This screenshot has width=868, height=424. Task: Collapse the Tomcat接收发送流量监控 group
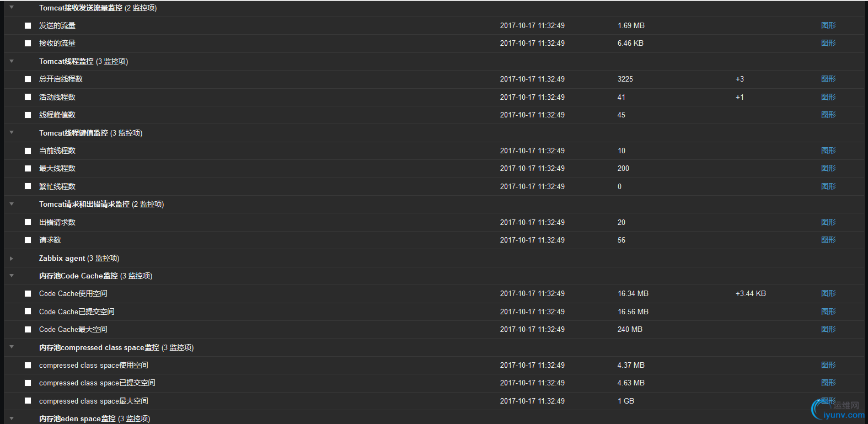[12, 8]
